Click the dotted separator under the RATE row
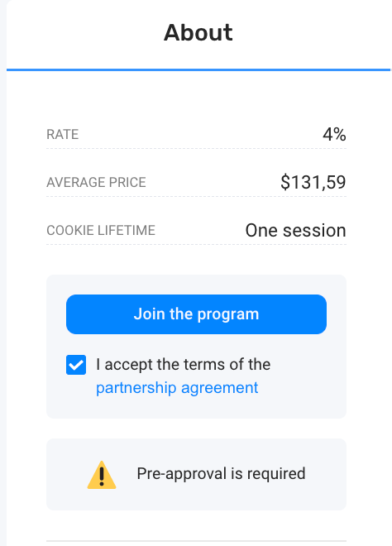 [x=196, y=149]
